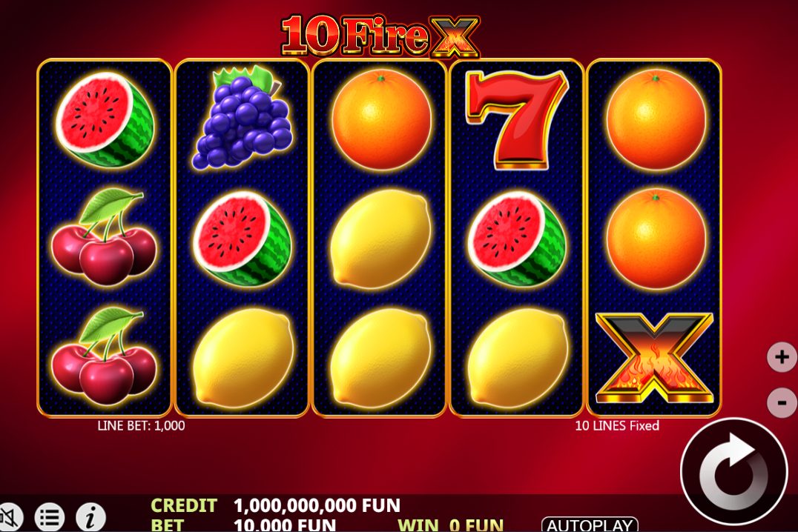This screenshot has width=798, height=532.
Task: Click the orange at top of third reel
Action: pos(381,119)
